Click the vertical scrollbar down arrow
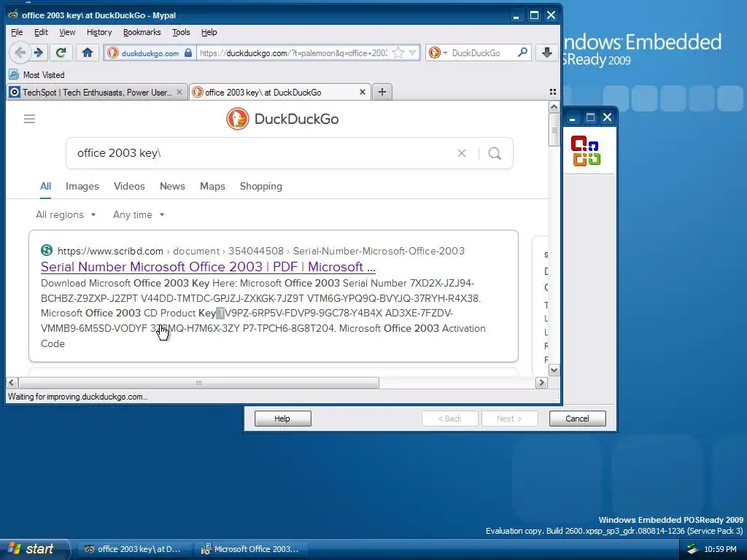Image resolution: width=747 pixels, height=560 pixels. [554, 370]
